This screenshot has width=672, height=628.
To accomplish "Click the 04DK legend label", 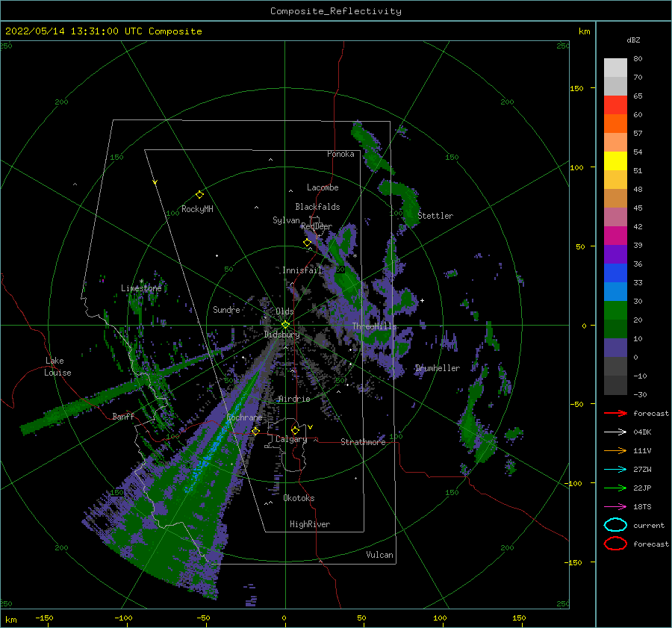I will click(642, 432).
